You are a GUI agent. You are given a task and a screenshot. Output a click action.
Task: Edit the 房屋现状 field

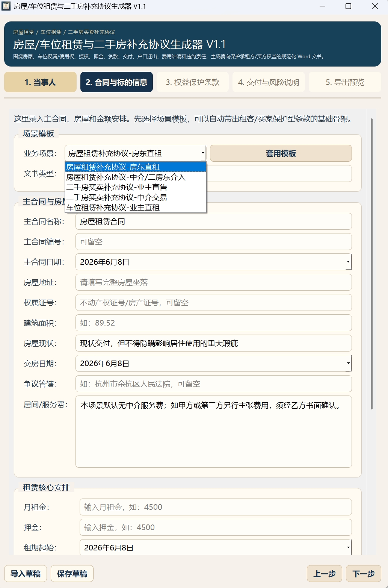(214, 343)
